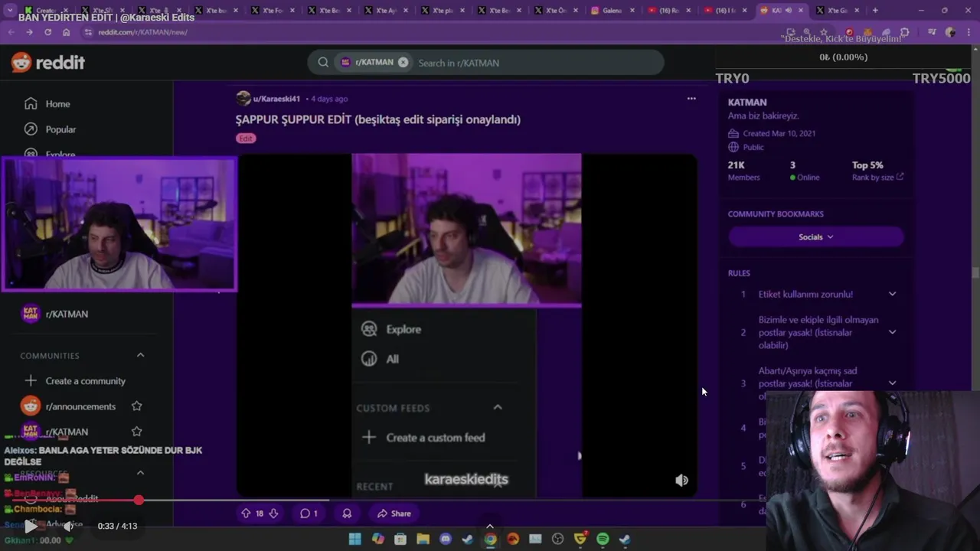Open the Windows Start menu
This screenshot has width=980, height=551.
tap(355, 539)
